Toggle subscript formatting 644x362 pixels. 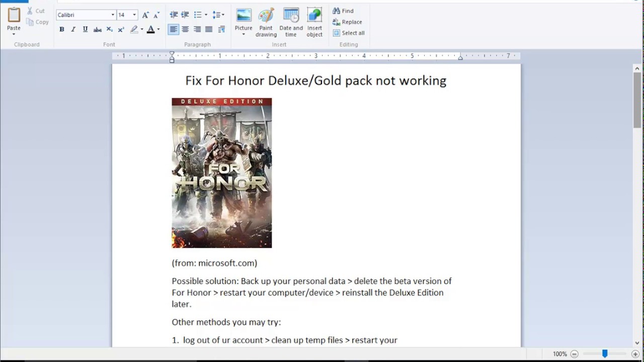[x=109, y=30]
